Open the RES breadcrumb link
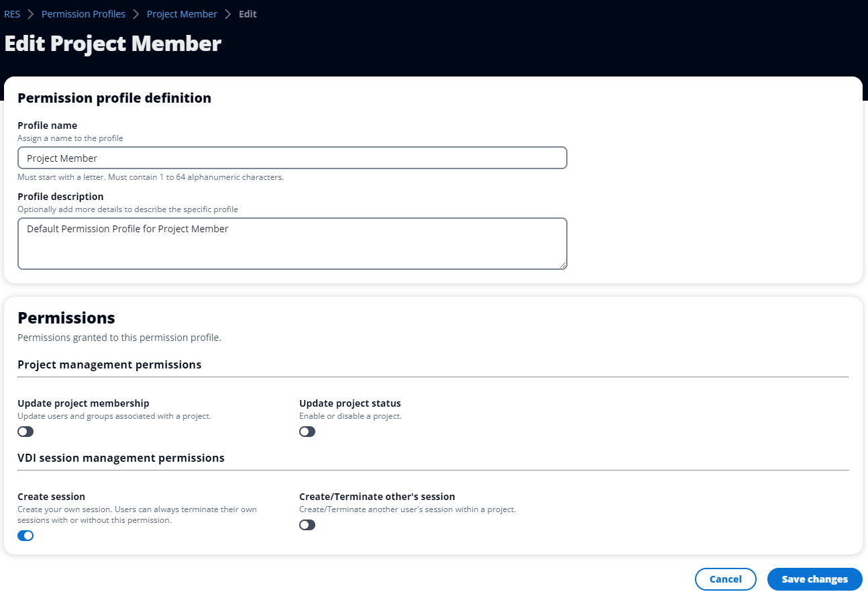868x594 pixels. point(12,13)
